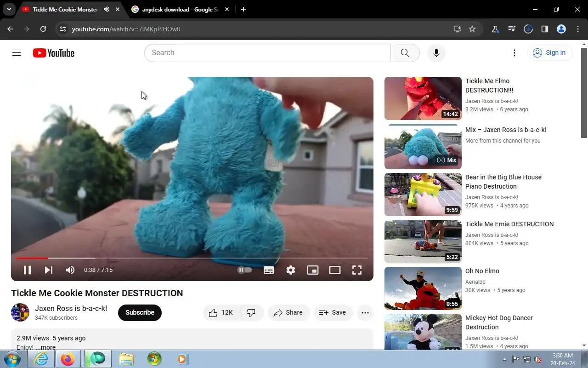Screen dimensions: 588x368
Task: Open media controls icon in Chrome toolbar
Action: pyautogui.click(x=512, y=29)
